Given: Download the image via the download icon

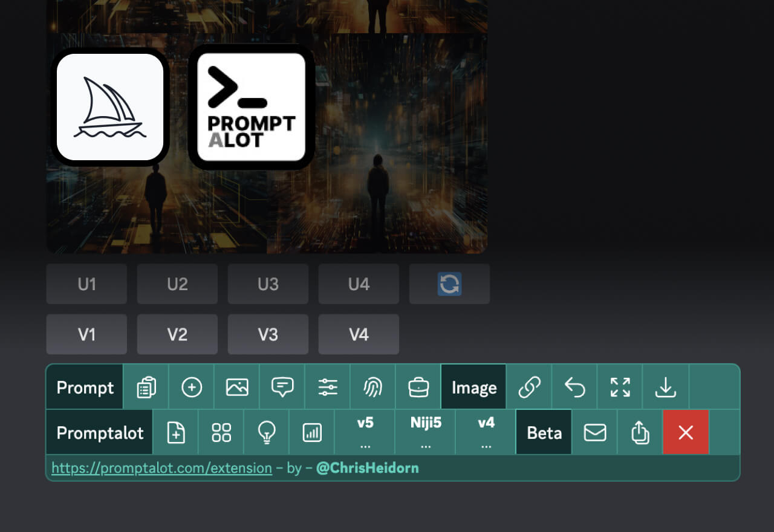Looking at the screenshot, I should pyautogui.click(x=666, y=387).
